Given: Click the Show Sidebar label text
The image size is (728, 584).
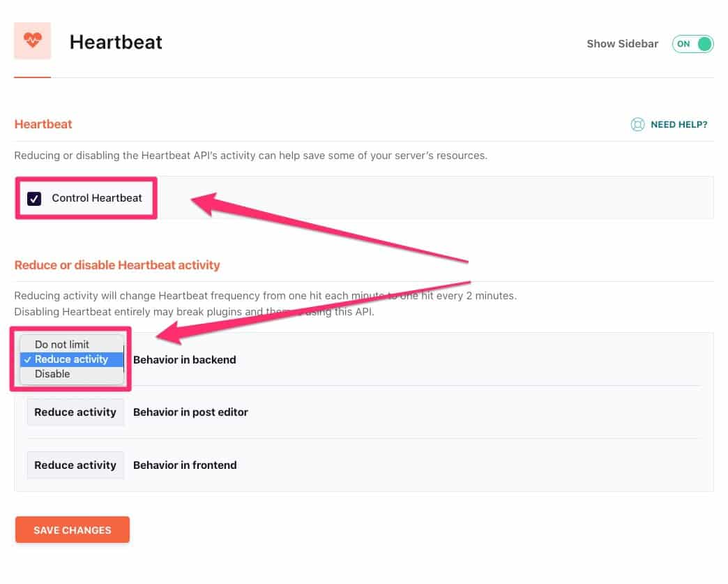Looking at the screenshot, I should click(622, 43).
